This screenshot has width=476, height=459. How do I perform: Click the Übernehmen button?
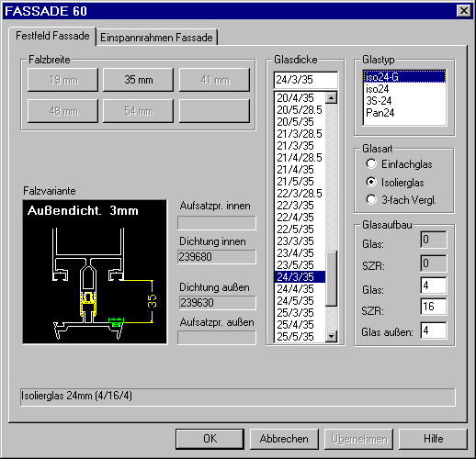(358, 439)
